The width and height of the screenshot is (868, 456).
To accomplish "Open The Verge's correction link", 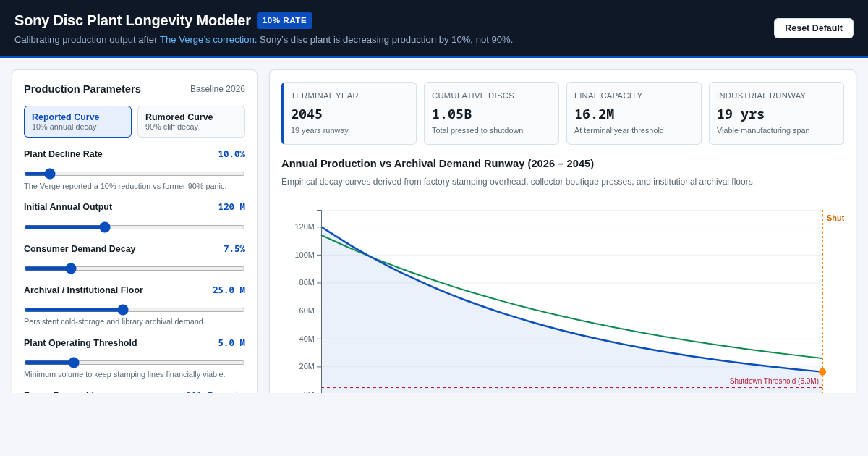I will tap(207, 40).
